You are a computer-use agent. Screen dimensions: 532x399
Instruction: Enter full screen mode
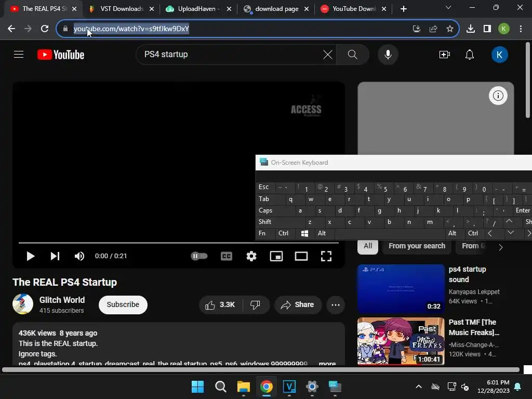[326, 256]
